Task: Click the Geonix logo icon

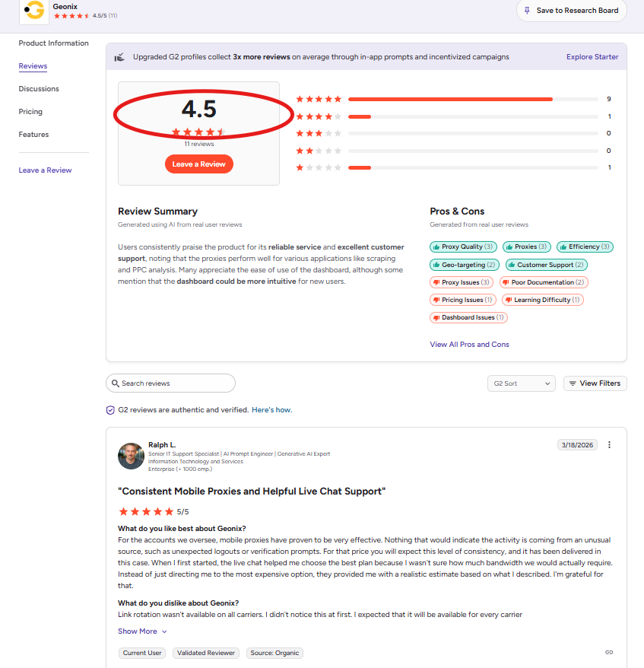Action: tap(33, 12)
